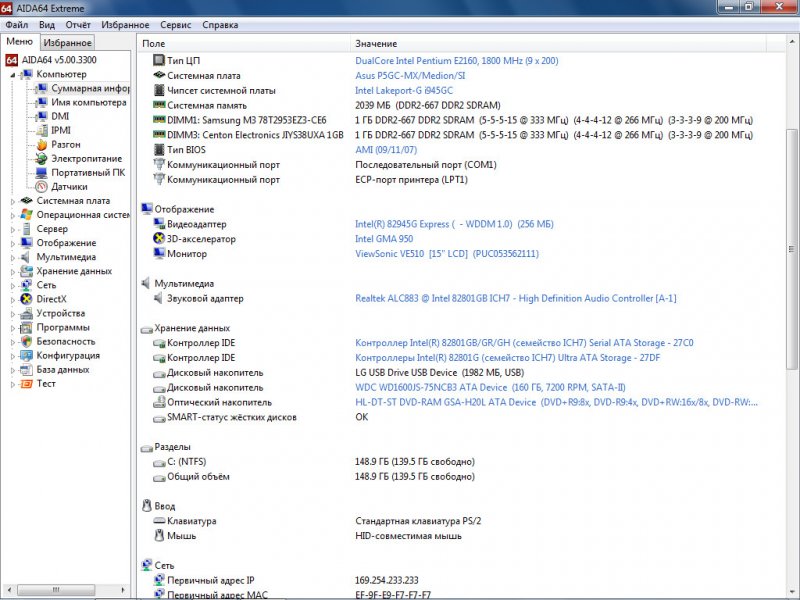The height and width of the screenshot is (600, 800).
Task: Click the Датчики sensor icon
Action: pyautogui.click(x=41, y=186)
